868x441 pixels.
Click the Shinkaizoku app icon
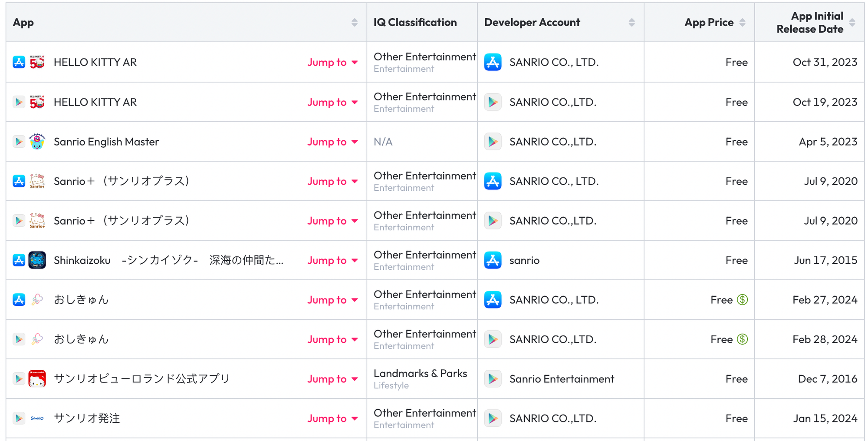pyautogui.click(x=37, y=260)
